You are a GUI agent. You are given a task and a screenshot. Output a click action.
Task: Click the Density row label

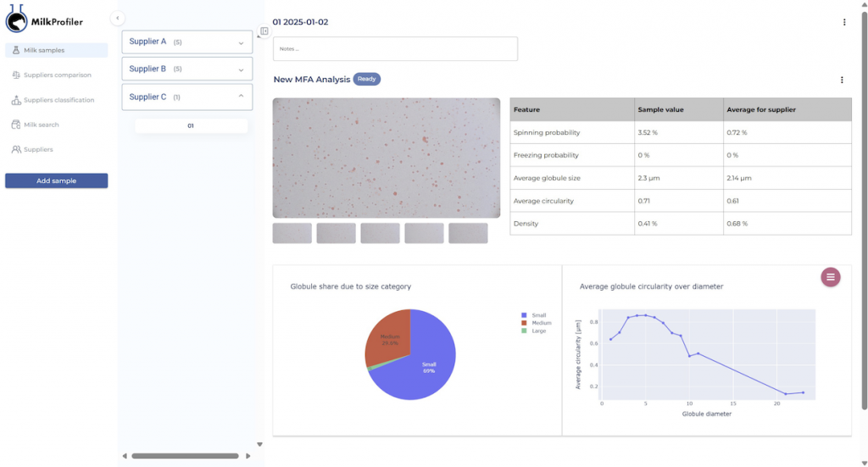pyautogui.click(x=526, y=224)
